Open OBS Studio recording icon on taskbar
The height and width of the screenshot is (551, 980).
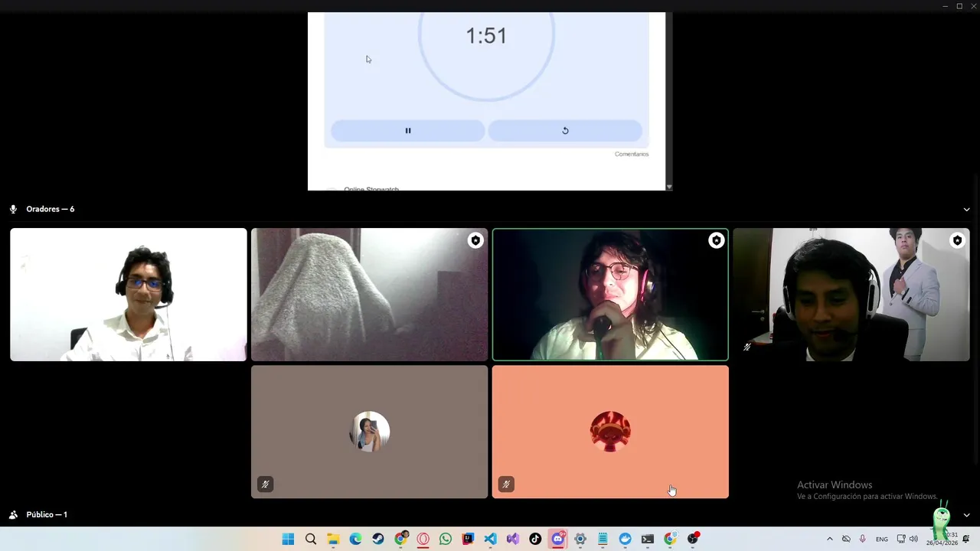click(x=693, y=539)
